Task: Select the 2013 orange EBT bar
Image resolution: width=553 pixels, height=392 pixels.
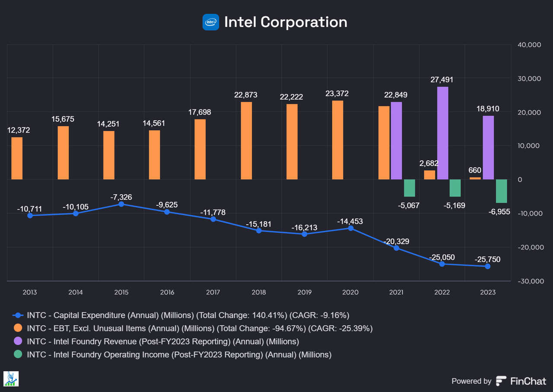Action: coord(17,158)
